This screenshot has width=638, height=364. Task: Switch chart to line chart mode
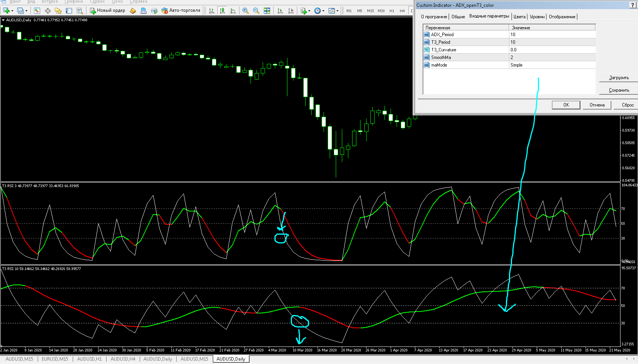[x=233, y=11]
